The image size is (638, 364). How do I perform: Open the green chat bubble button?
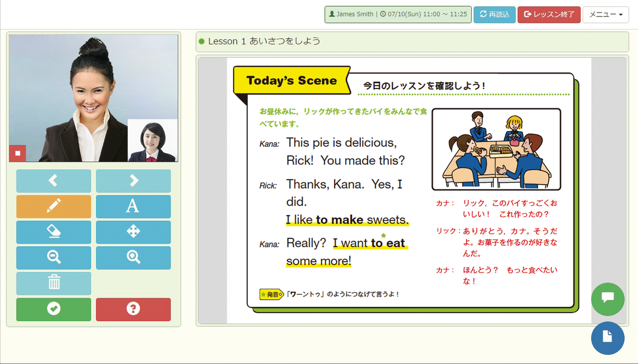(607, 299)
